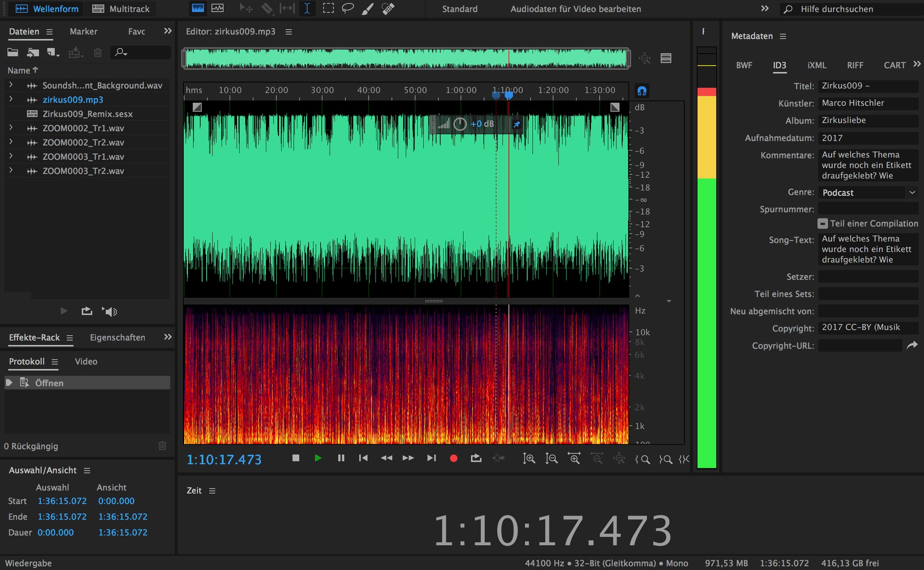Click the green play button
This screenshot has width=924, height=570.
coord(318,458)
